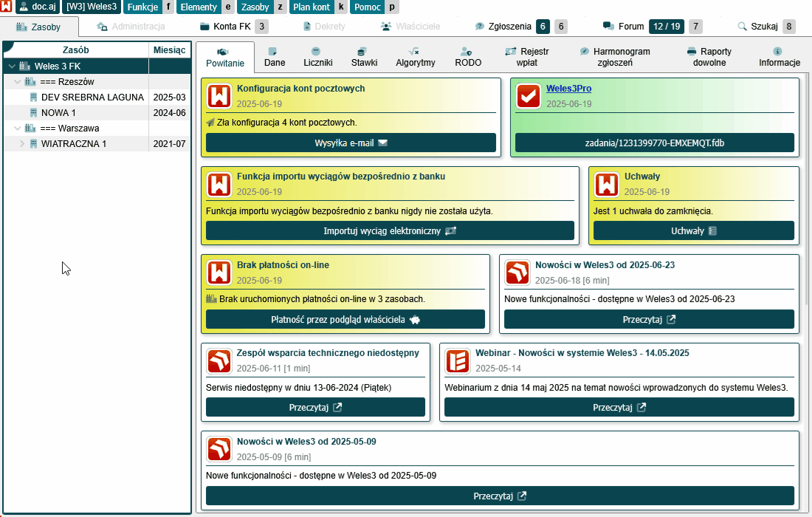Click the Funkcja importu wyciągów card icon
Image resolution: width=812 pixels, height=517 pixels.
tap(219, 185)
